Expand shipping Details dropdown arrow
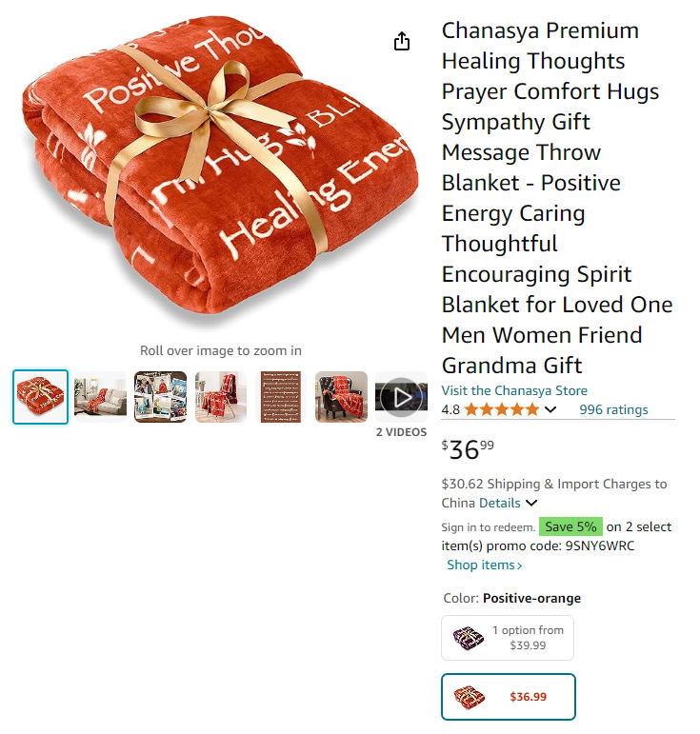 point(531,504)
